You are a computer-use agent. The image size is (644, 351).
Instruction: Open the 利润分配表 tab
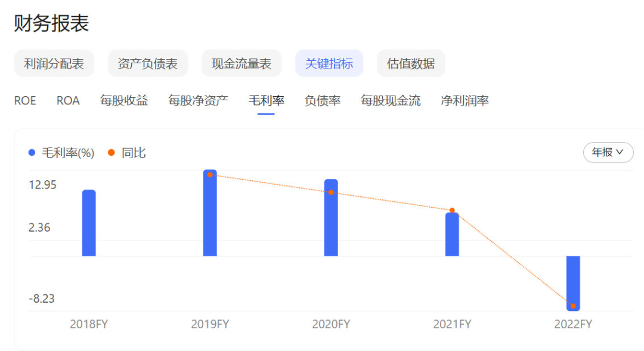point(54,63)
